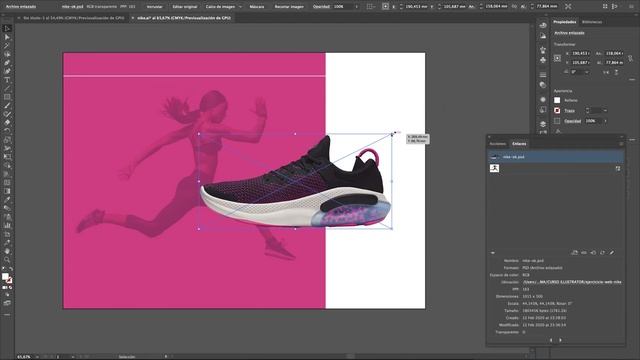Select the Pen tool
This screenshot has height=360, width=640.
pos(7,63)
